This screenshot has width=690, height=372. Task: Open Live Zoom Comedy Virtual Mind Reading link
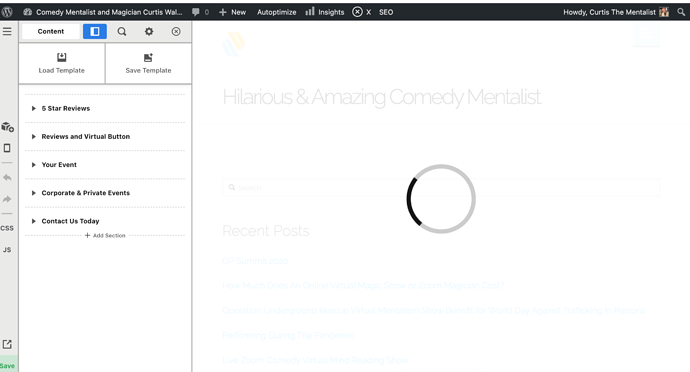click(315, 360)
